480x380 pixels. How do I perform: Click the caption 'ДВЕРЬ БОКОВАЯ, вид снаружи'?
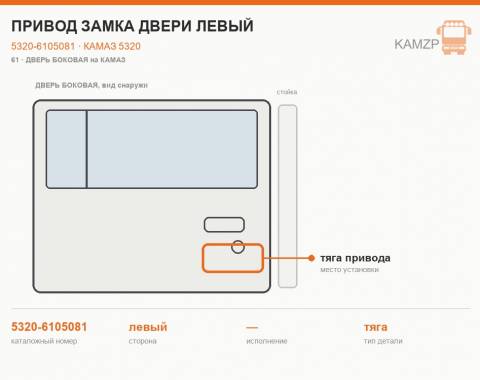click(x=91, y=85)
